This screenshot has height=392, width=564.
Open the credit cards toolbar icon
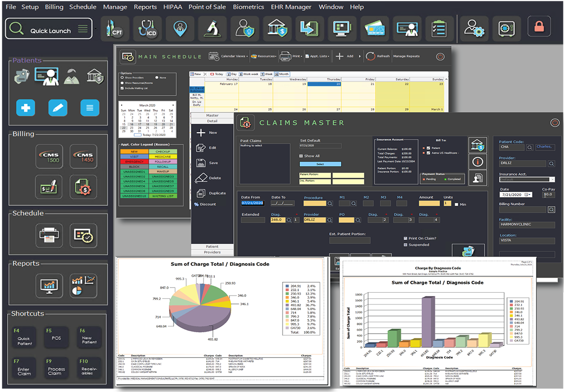[x=375, y=28]
